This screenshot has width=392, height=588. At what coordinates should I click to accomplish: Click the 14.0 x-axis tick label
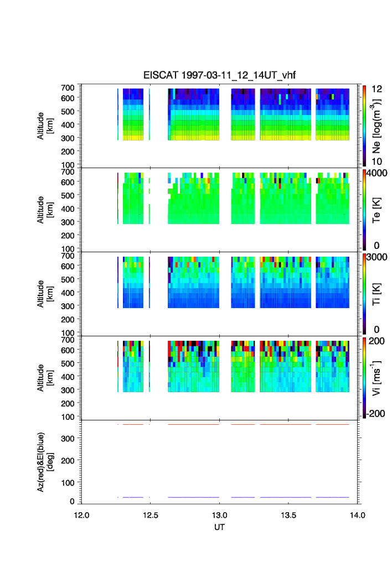(x=357, y=515)
